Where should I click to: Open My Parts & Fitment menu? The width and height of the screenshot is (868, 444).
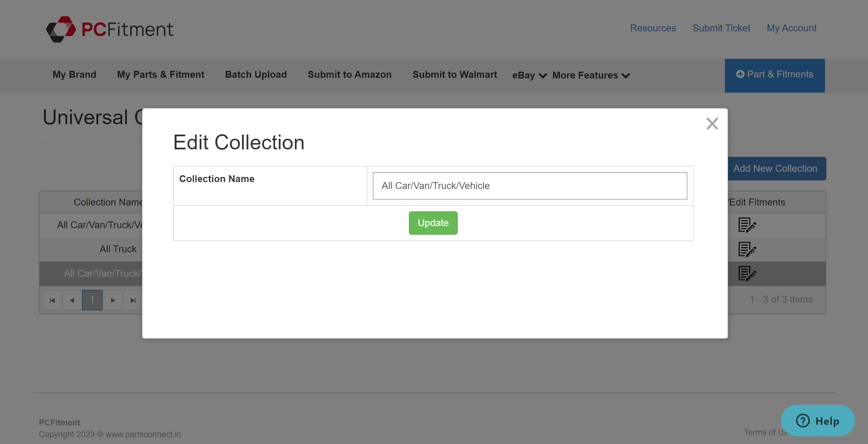click(161, 74)
